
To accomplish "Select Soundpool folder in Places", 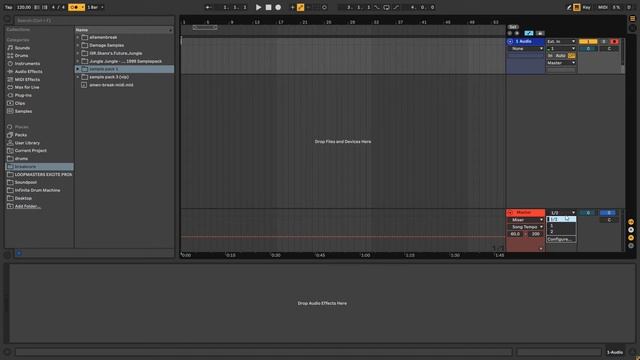I will click(x=25, y=182).
